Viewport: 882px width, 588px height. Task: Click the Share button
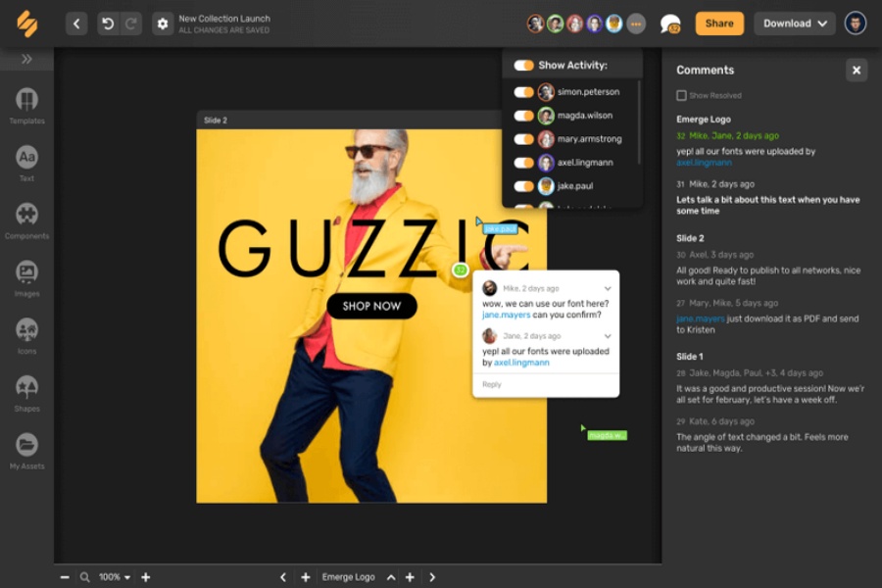[718, 24]
